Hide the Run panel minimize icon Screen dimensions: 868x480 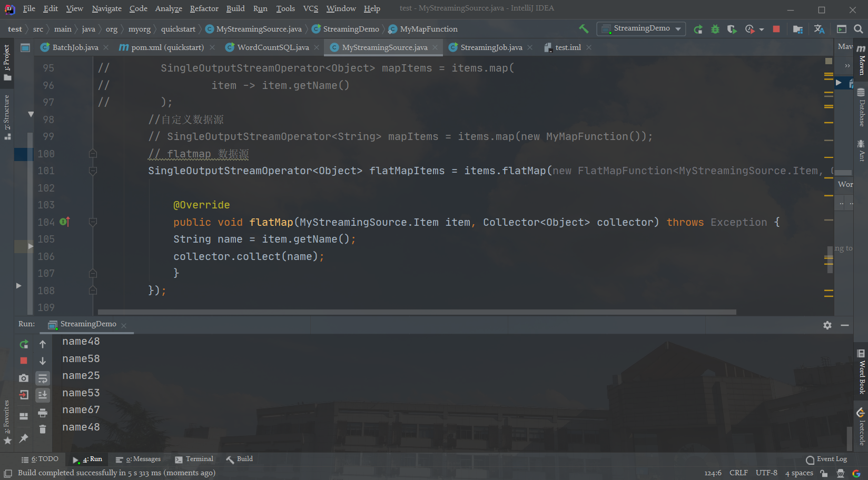[845, 325]
